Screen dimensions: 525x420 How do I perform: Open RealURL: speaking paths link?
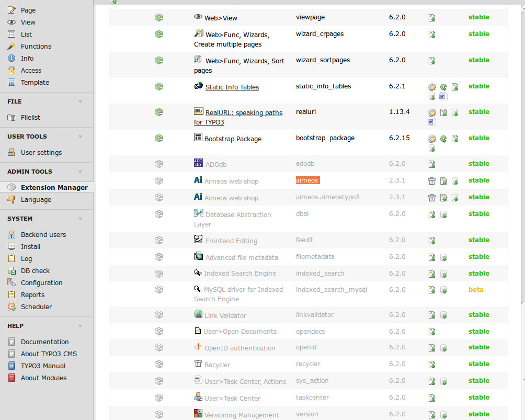(238, 117)
